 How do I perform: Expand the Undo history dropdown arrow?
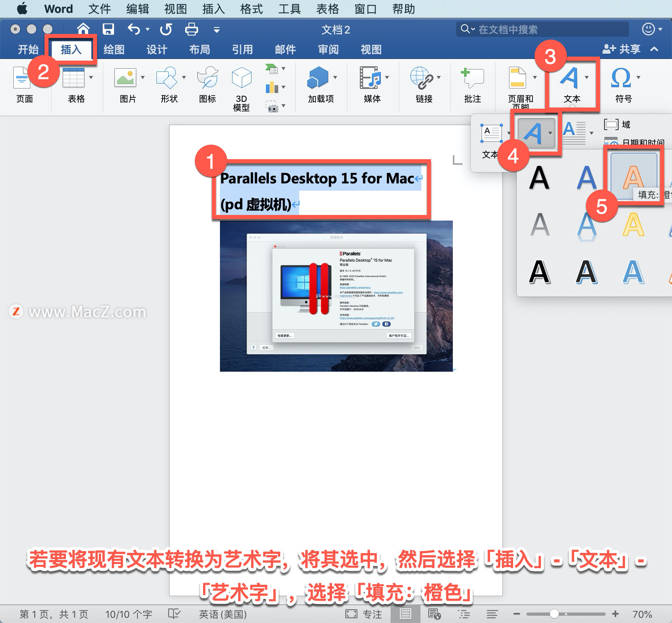pyautogui.click(x=148, y=29)
